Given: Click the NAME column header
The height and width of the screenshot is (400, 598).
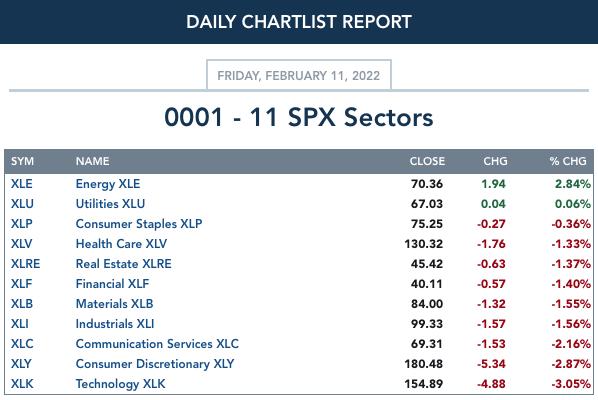Looking at the screenshot, I should pos(92,161).
